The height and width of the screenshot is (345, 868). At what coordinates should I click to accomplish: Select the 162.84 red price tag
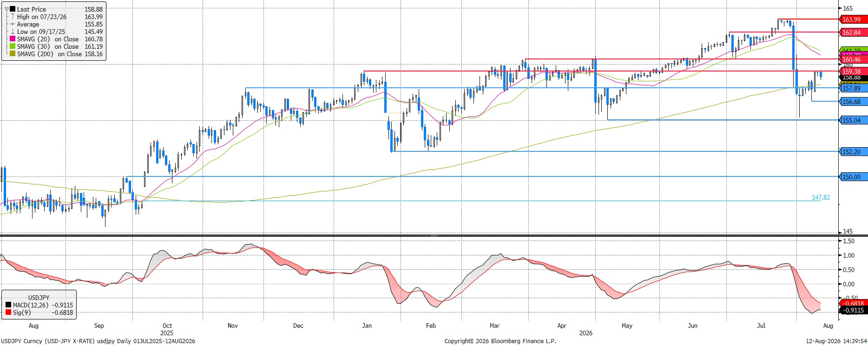854,33
